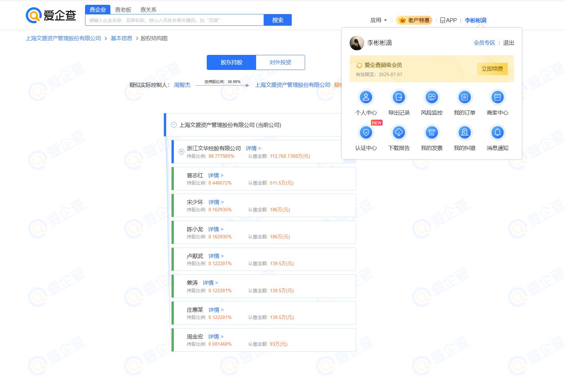The width and height of the screenshot is (565, 392).
Task: Click 爱企查超级会员 membership label
Action: [x=383, y=65]
